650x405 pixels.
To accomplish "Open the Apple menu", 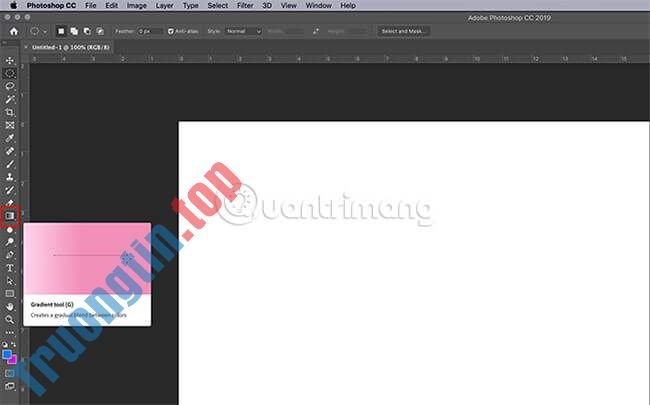I will click(13, 5).
